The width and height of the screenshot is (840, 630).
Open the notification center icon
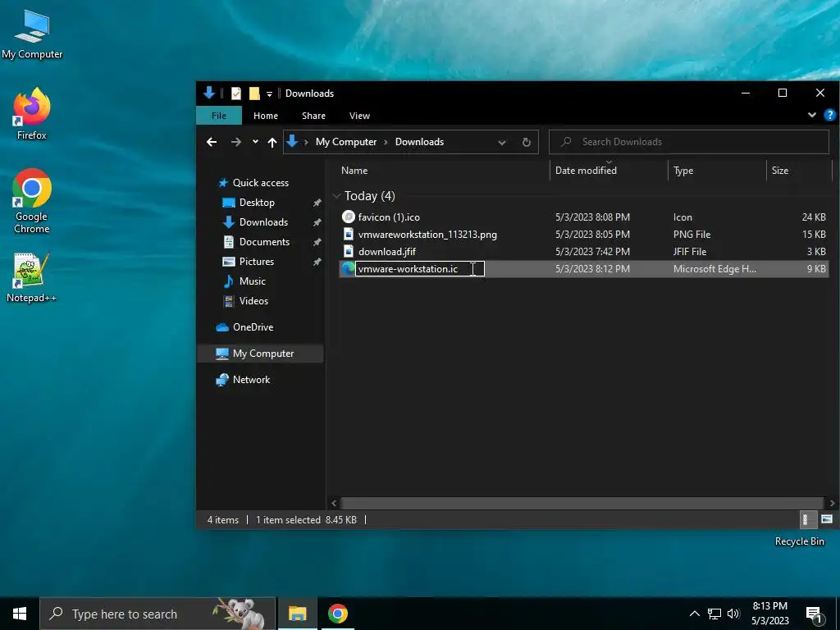coord(815,615)
